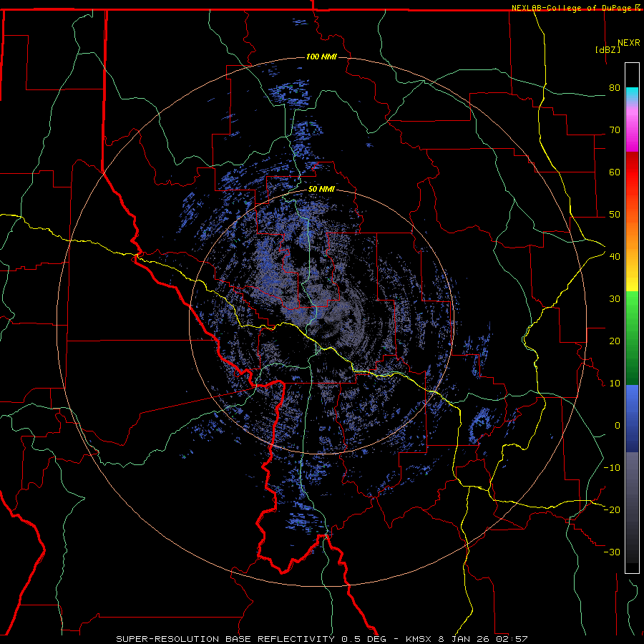Click the 80 dBZ scale value
The height and width of the screenshot is (644, 644).
(615, 87)
